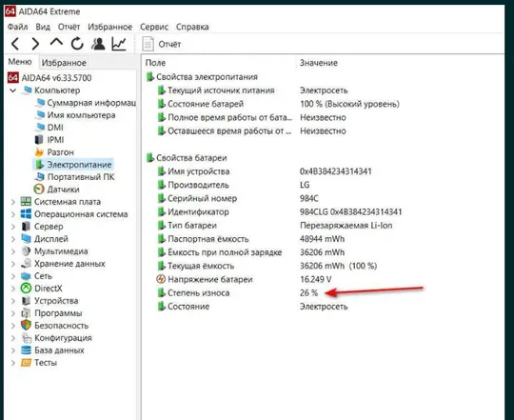Expand the Сеть node

pyautogui.click(x=13, y=276)
